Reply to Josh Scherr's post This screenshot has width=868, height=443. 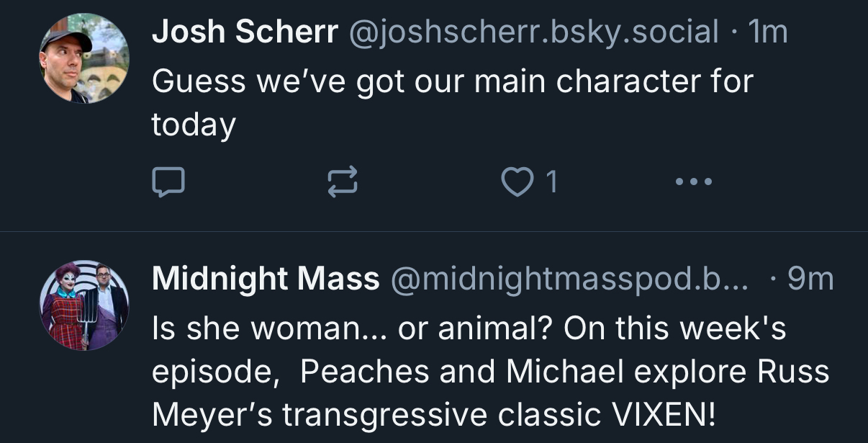(x=168, y=182)
